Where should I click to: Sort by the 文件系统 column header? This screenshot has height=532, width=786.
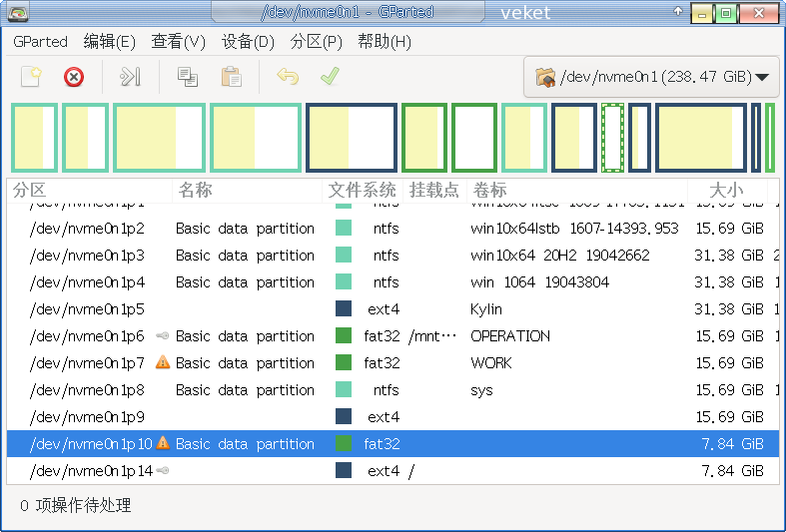click(362, 190)
